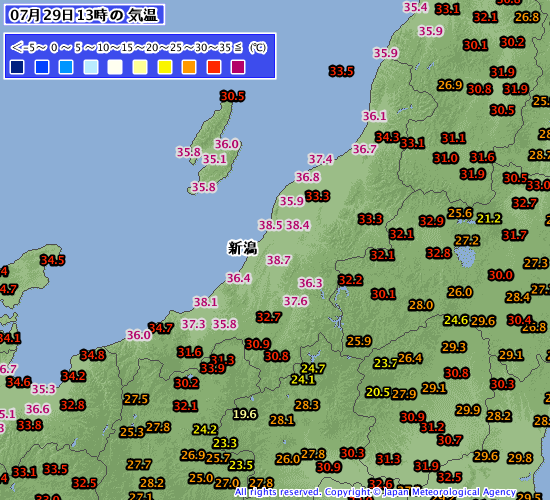The width and height of the screenshot is (550, 500).
Task: Select the 23.5 temperature value
Action: point(241,465)
